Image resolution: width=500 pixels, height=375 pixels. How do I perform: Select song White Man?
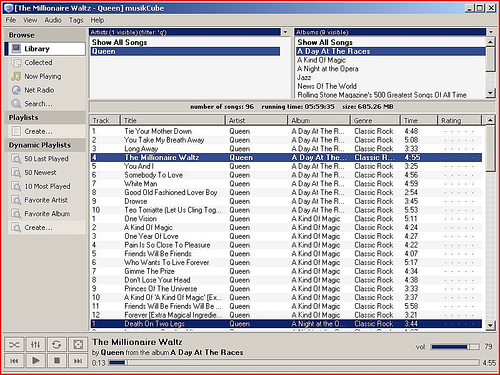286,184
